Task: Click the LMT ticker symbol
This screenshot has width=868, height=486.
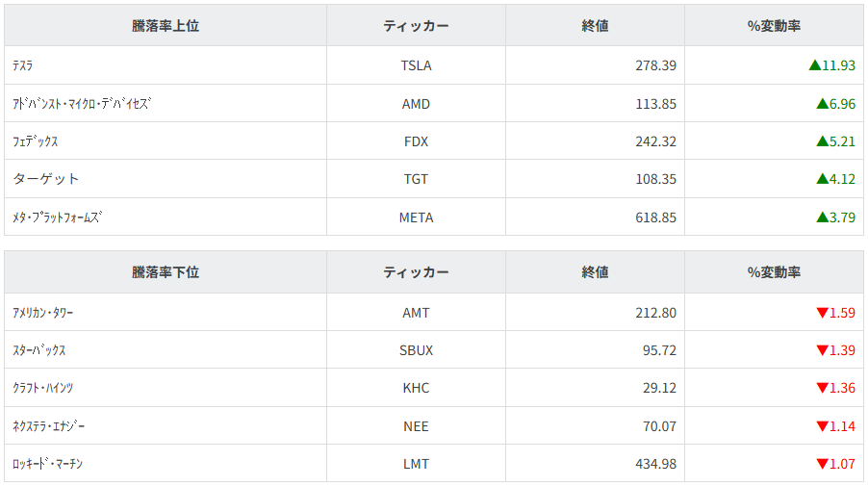Action: (x=416, y=464)
